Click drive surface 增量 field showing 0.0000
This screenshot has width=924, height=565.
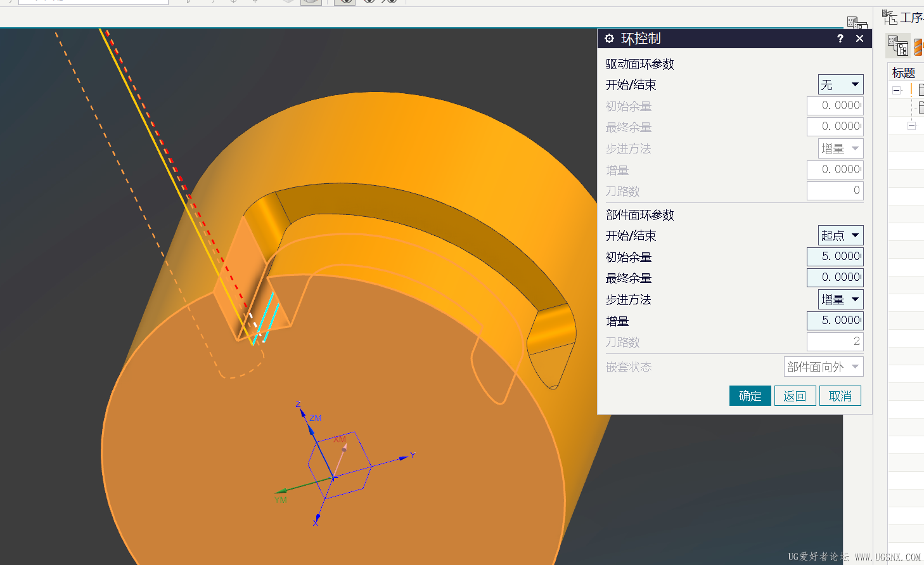pos(835,170)
